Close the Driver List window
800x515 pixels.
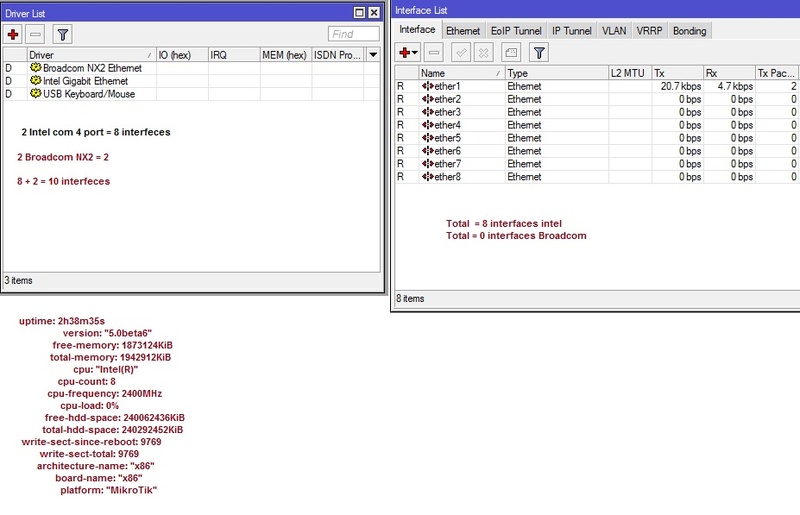[374, 13]
